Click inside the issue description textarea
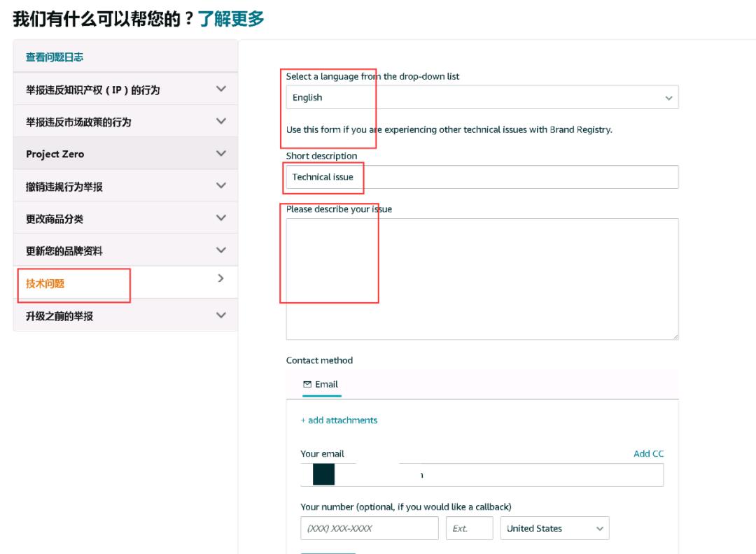 point(482,278)
